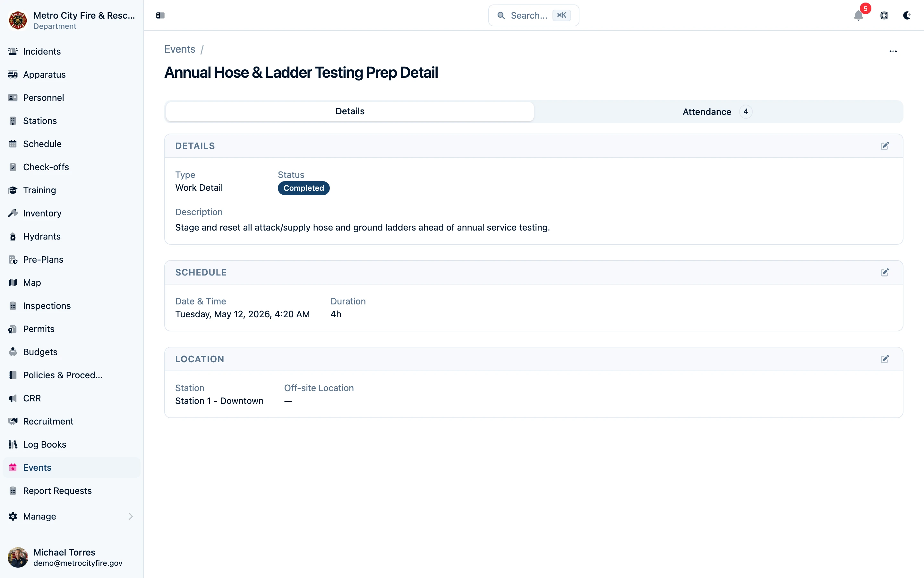924x578 pixels.
Task: Select the Pre-Plans icon
Action: pyautogui.click(x=13, y=259)
